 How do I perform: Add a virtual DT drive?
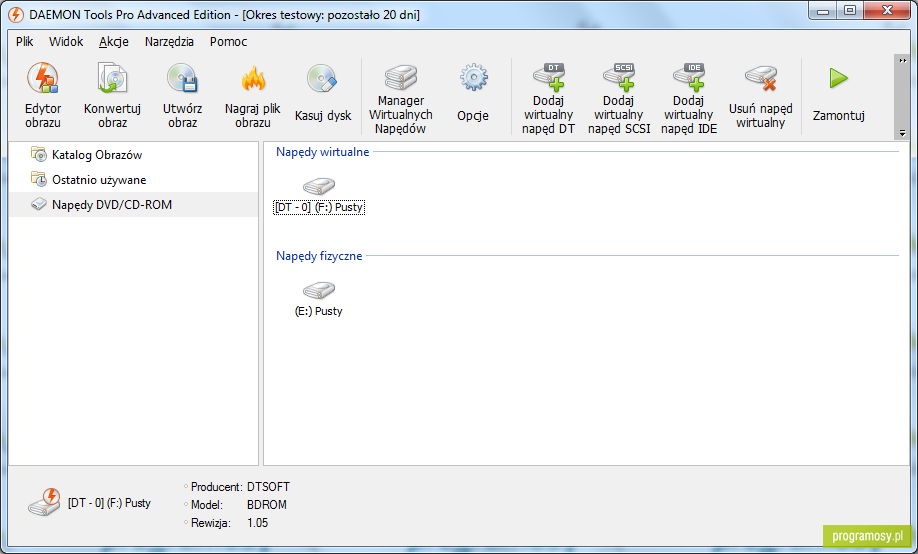tap(549, 98)
